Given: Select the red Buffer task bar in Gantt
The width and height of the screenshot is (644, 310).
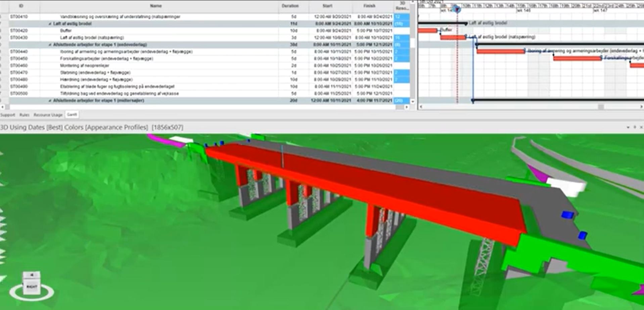Looking at the screenshot, I should point(427,31).
